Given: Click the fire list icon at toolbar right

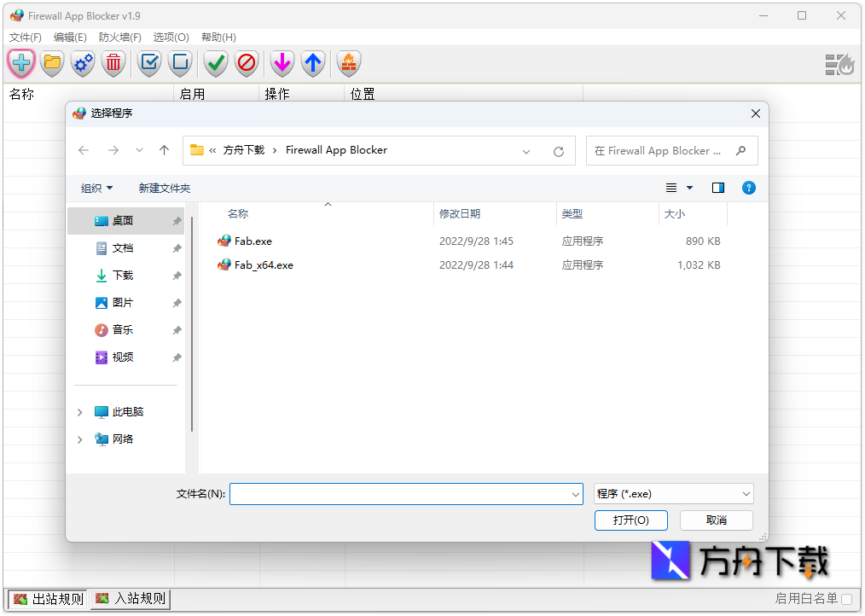Looking at the screenshot, I should coord(839,64).
